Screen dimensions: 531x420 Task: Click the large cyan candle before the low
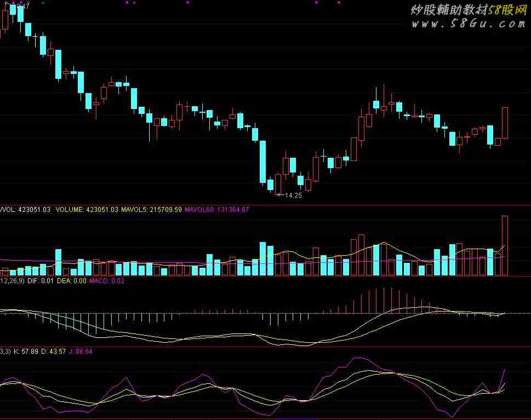tap(262, 162)
